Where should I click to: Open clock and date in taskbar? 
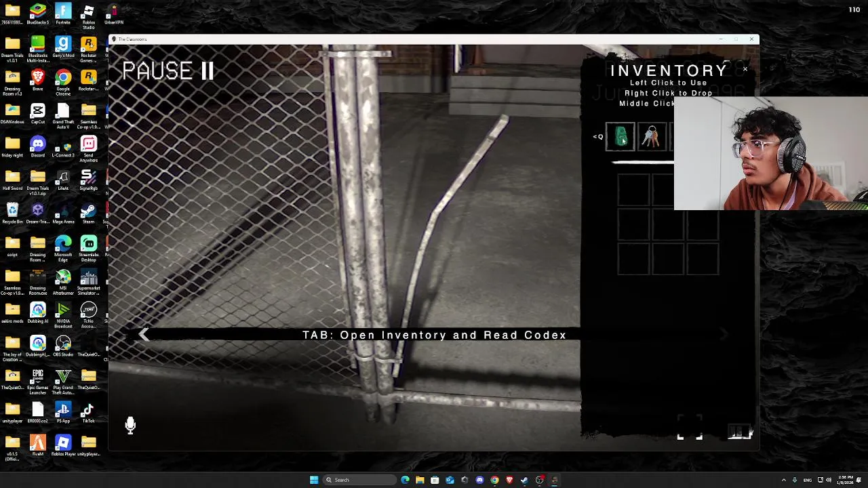tap(845, 480)
